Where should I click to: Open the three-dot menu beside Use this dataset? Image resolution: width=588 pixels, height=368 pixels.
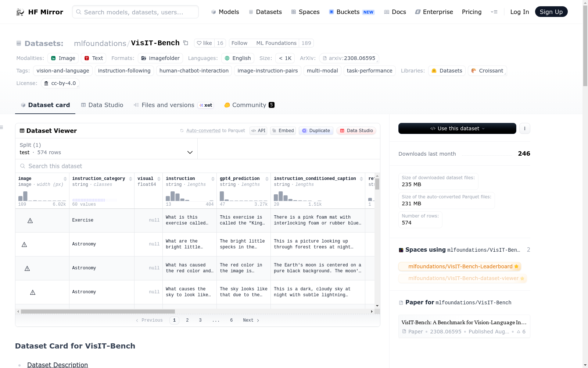[x=525, y=128]
